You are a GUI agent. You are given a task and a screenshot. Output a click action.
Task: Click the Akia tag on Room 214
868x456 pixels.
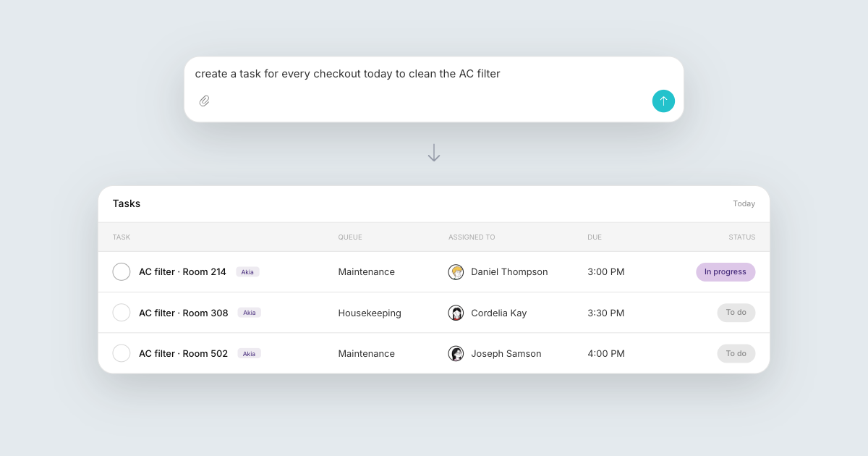tap(247, 272)
